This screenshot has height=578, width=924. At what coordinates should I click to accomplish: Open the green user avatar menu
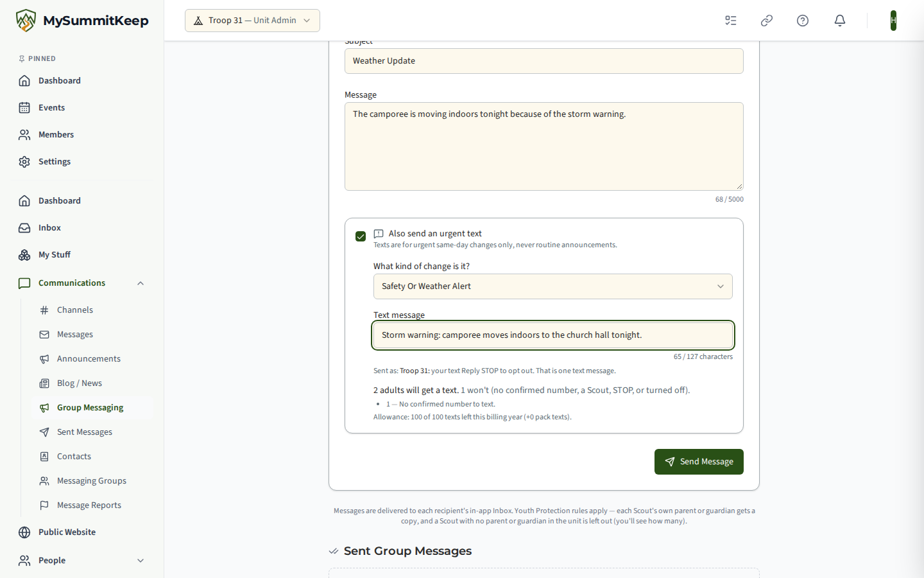coord(893,21)
